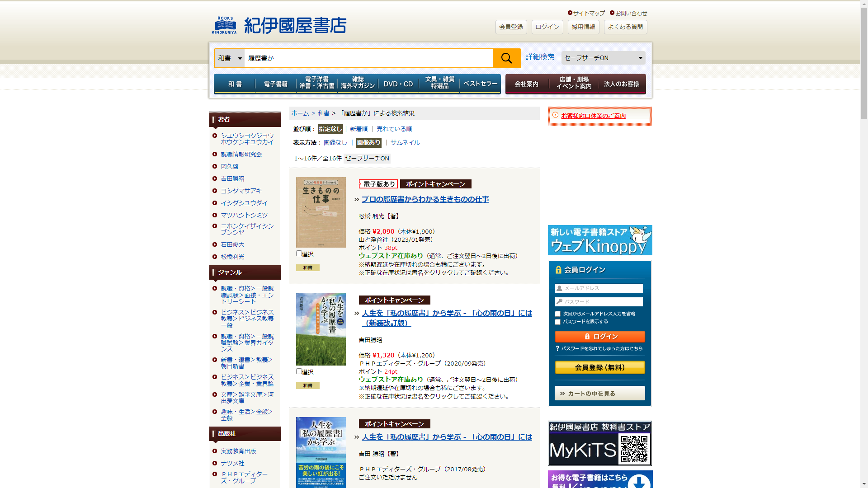Click the MyKiTS textbook store banner
This screenshot has width=868, height=488.
click(x=599, y=443)
